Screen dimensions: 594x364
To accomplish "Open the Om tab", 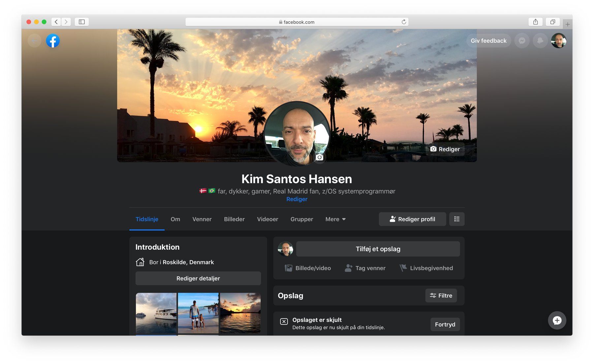I will tap(175, 219).
